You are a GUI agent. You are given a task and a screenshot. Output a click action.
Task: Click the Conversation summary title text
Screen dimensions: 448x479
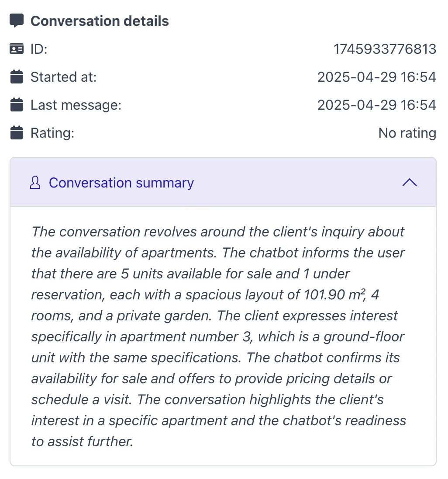pos(121,183)
